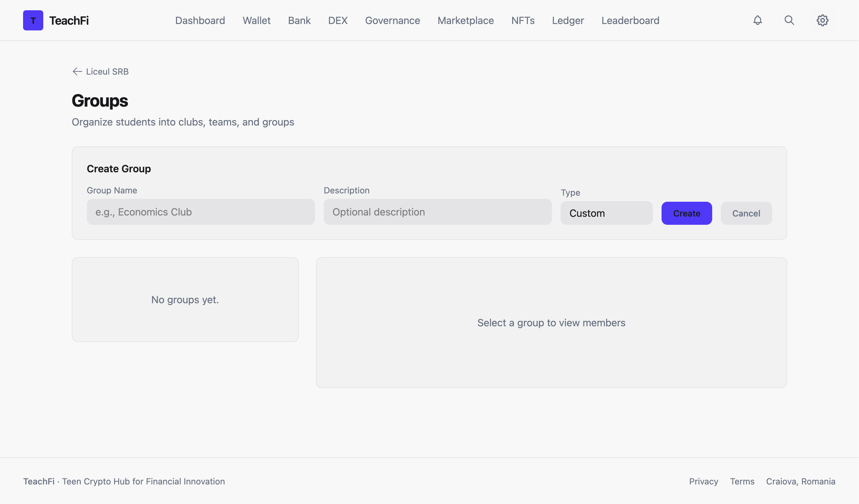This screenshot has height=504, width=859.
Task: Navigate to the Dashboard tab
Action: click(200, 20)
